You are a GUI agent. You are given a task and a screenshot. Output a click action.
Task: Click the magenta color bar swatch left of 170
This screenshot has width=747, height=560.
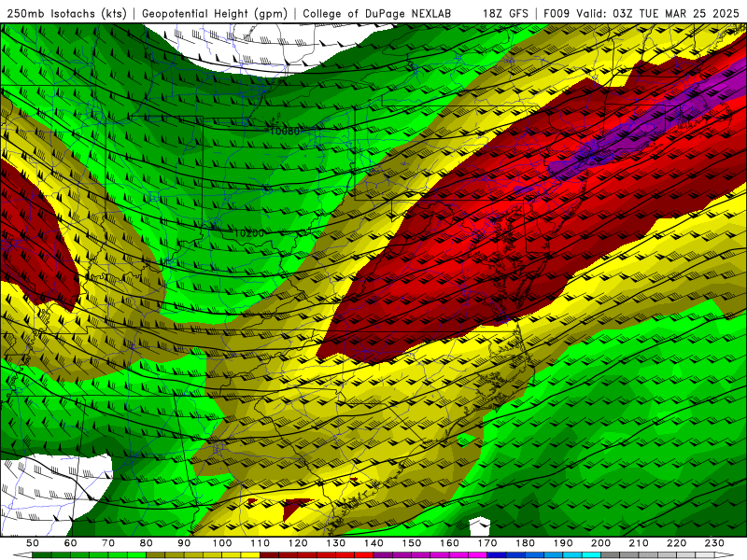(478, 555)
